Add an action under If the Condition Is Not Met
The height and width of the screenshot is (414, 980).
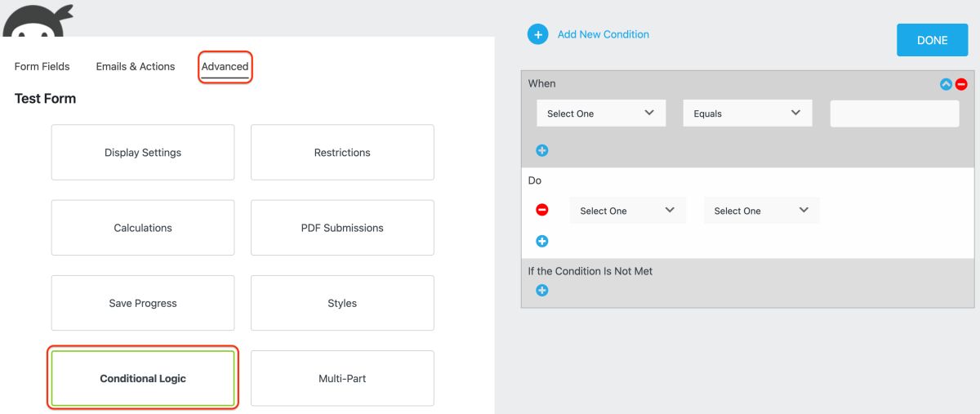pyautogui.click(x=541, y=290)
